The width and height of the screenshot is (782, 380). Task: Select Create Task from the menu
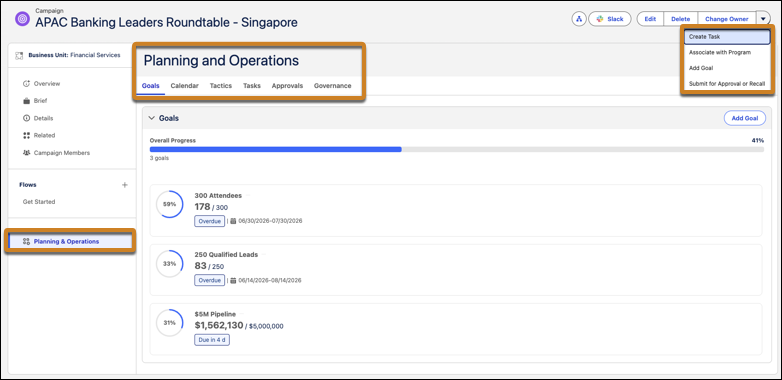pos(727,37)
